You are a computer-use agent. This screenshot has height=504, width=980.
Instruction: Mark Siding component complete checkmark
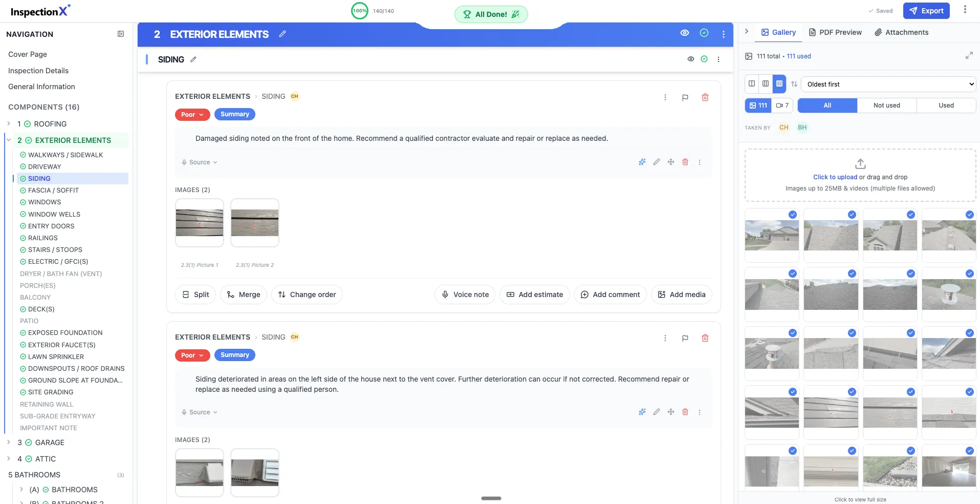click(704, 59)
